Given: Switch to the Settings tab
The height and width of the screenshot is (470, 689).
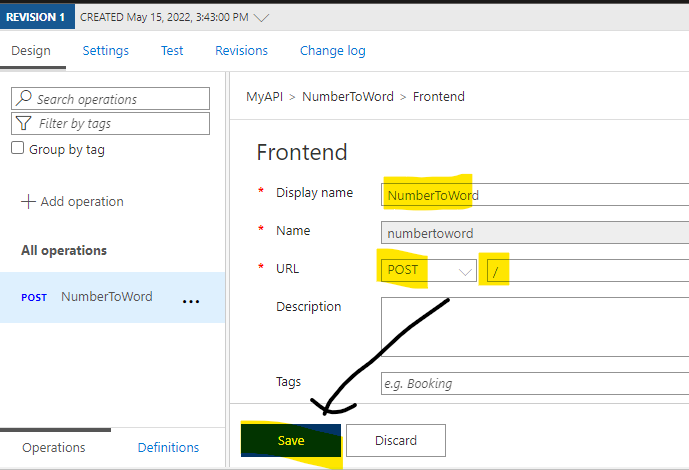Looking at the screenshot, I should point(105,51).
